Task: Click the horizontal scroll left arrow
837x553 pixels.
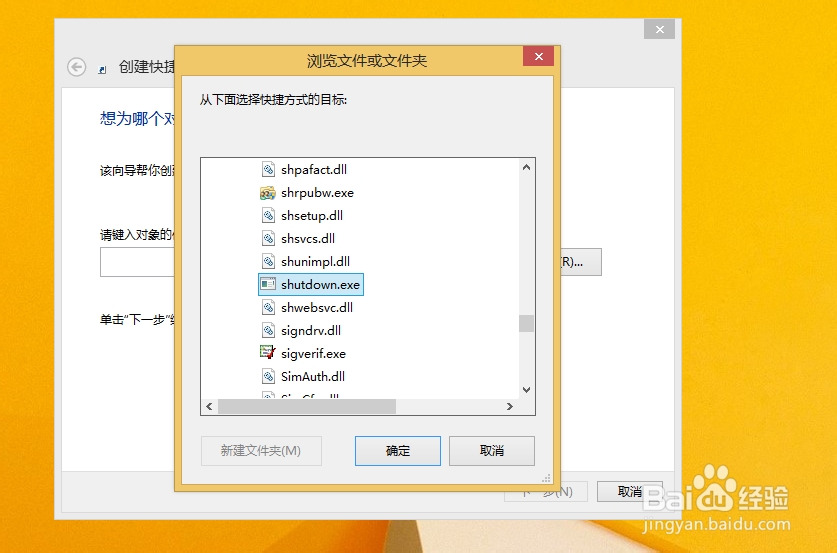Action: coord(209,407)
